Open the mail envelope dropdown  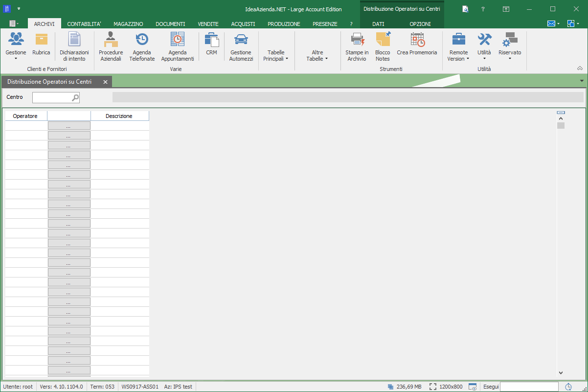(553, 23)
